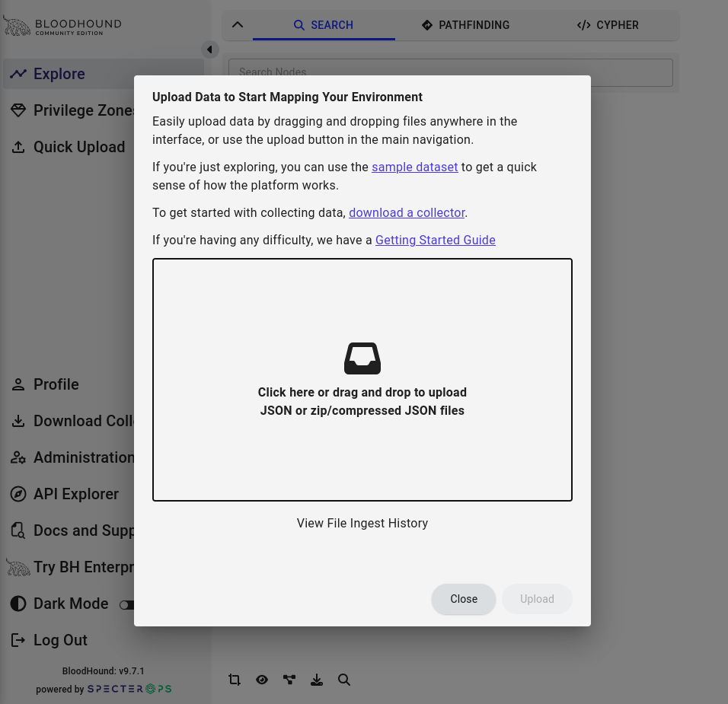The height and width of the screenshot is (704, 728).
Task: Click the Upload button in the dialog
Action: coord(537,599)
